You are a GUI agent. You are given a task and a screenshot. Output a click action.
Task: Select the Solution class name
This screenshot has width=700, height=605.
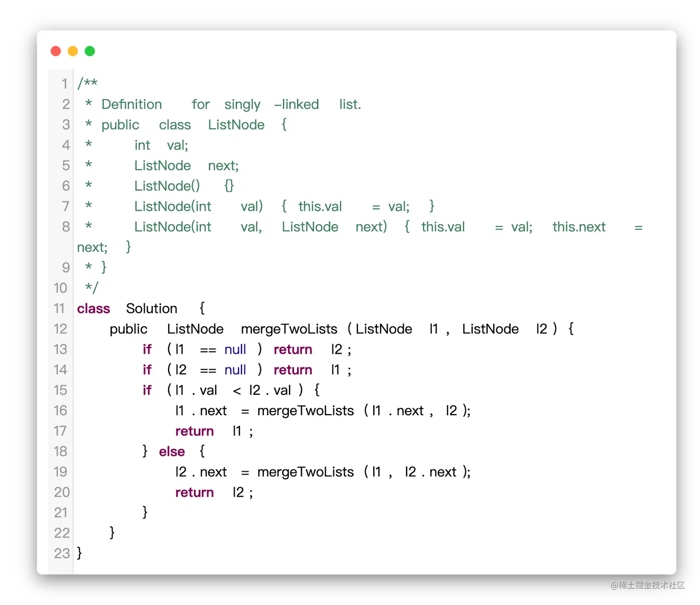click(x=151, y=308)
